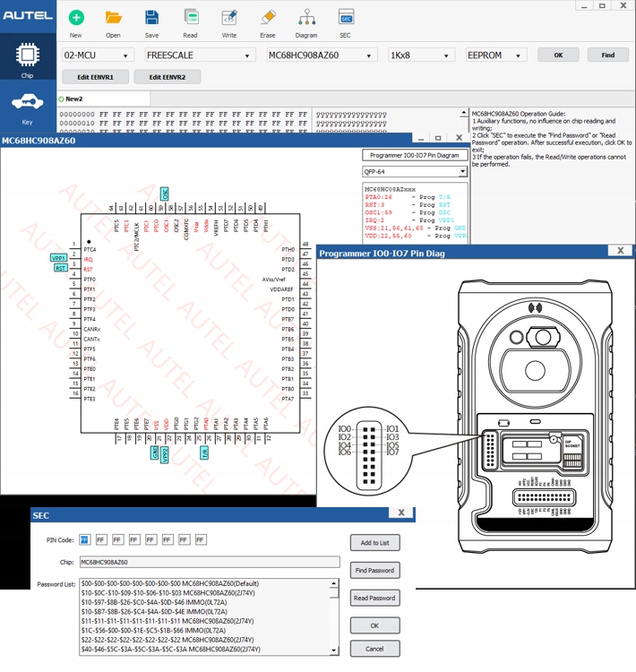Maximize the MC68HC908AZ60 diagram window
The image size is (636, 672).
pyautogui.click(x=437, y=138)
